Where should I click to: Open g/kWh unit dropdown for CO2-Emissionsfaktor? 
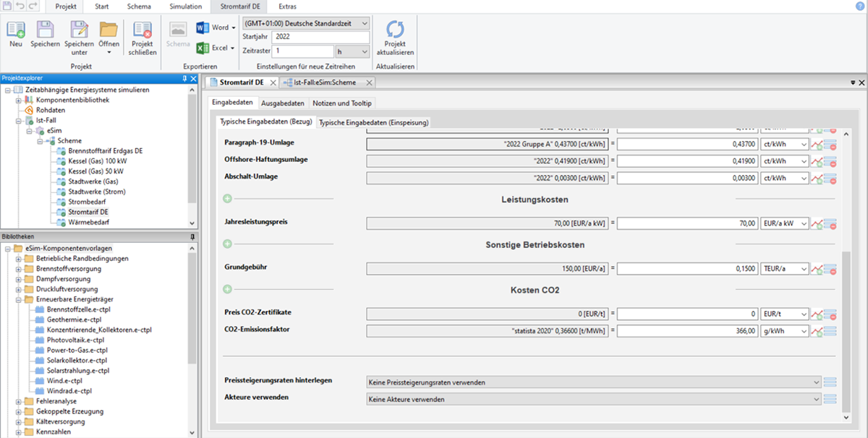(x=784, y=331)
